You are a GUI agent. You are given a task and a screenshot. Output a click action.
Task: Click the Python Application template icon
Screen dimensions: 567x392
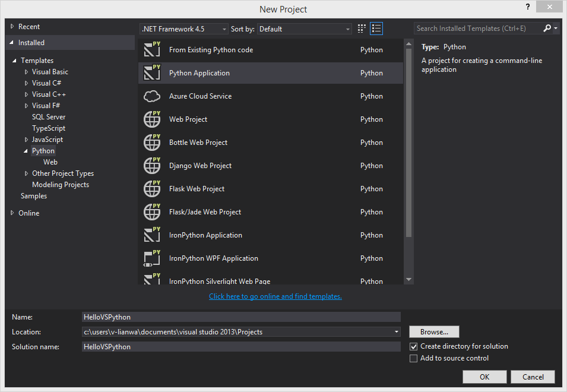coord(152,72)
